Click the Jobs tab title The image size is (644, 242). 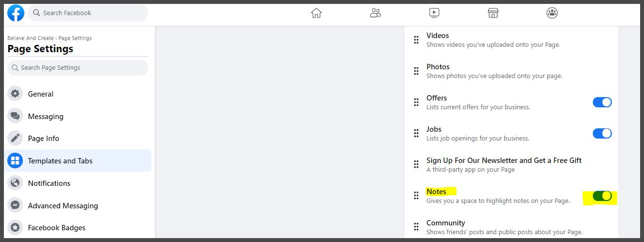(434, 129)
